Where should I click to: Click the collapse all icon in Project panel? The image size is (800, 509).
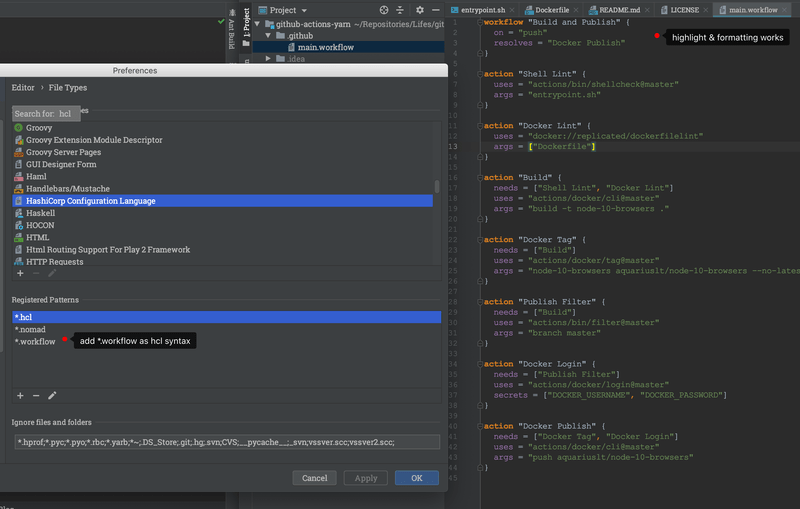pos(399,9)
